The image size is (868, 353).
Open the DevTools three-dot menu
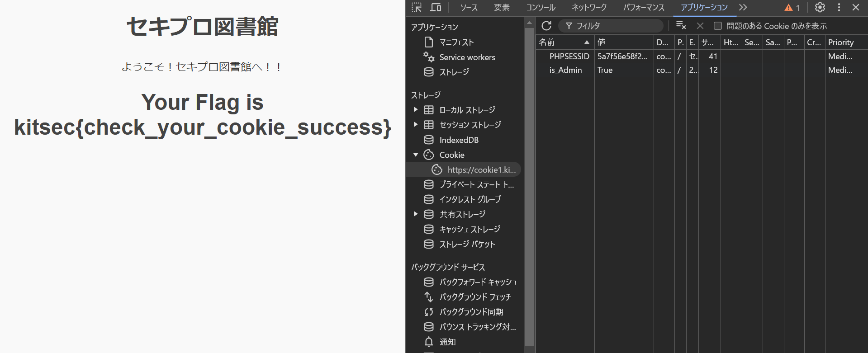coord(839,7)
